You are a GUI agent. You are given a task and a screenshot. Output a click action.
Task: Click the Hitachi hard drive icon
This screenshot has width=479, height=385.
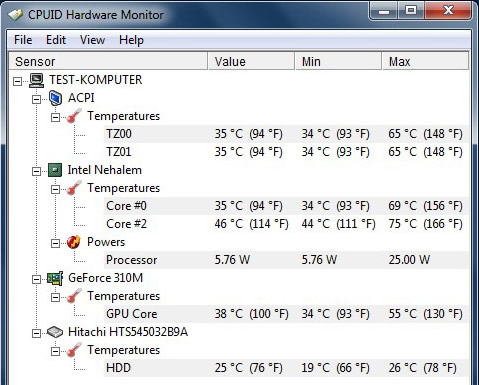pyautogui.click(x=55, y=332)
